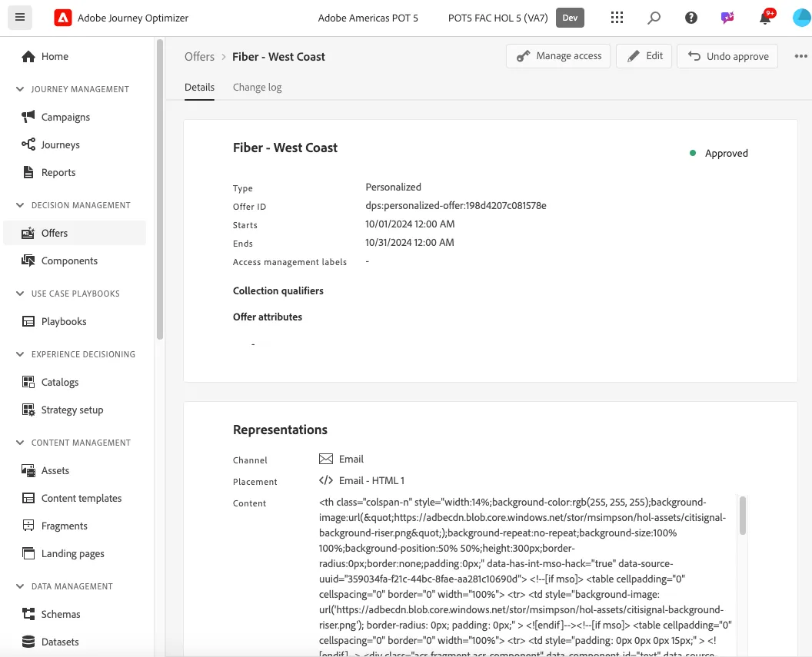Go back to Offers breadcrumb link
812x657 pixels.
click(x=199, y=57)
